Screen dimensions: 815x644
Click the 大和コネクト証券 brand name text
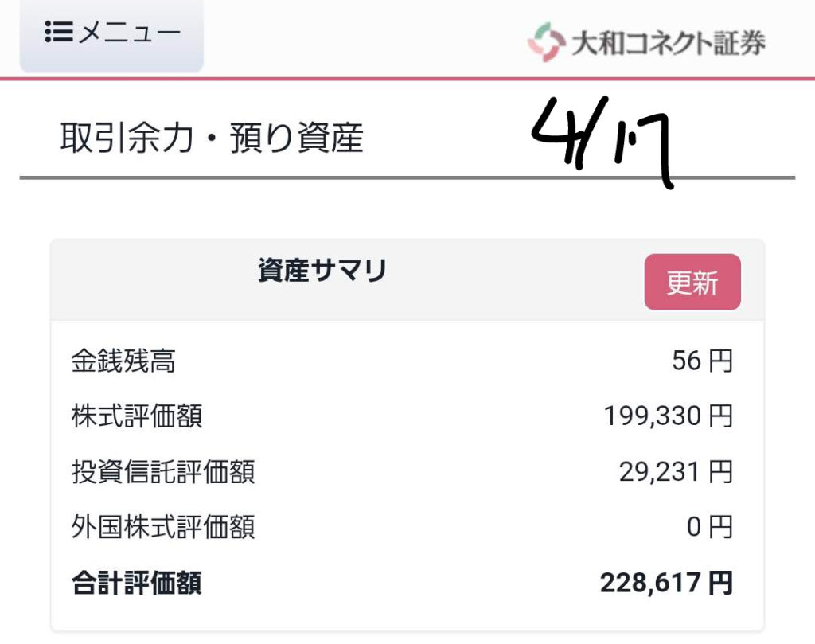[668, 43]
